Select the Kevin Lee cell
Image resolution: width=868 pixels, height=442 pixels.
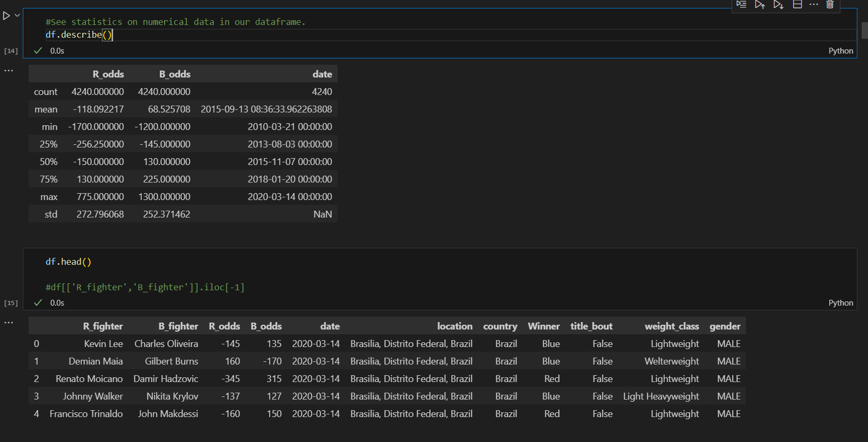pyautogui.click(x=104, y=344)
